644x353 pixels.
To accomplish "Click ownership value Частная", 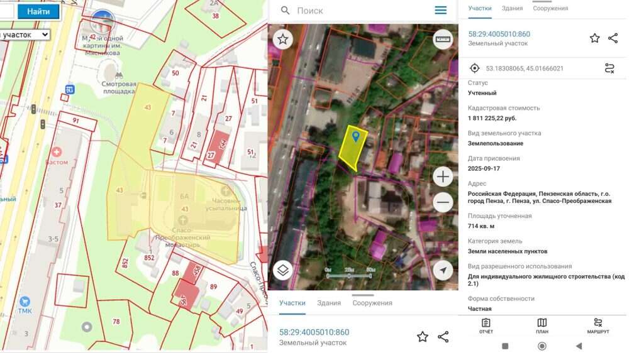I will pyautogui.click(x=479, y=309).
